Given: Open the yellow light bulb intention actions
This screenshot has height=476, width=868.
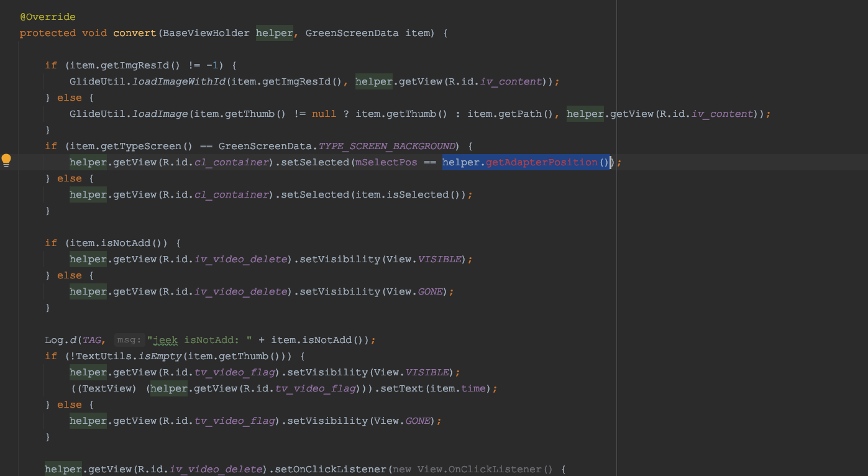Looking at the screenshot, I should point(6,161).
